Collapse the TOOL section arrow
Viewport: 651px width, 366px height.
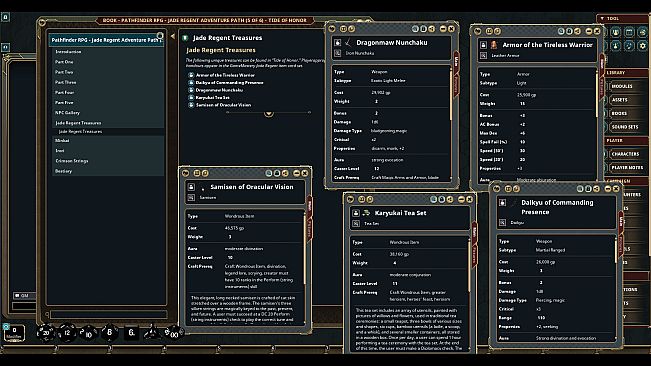(x=602, y=19)
